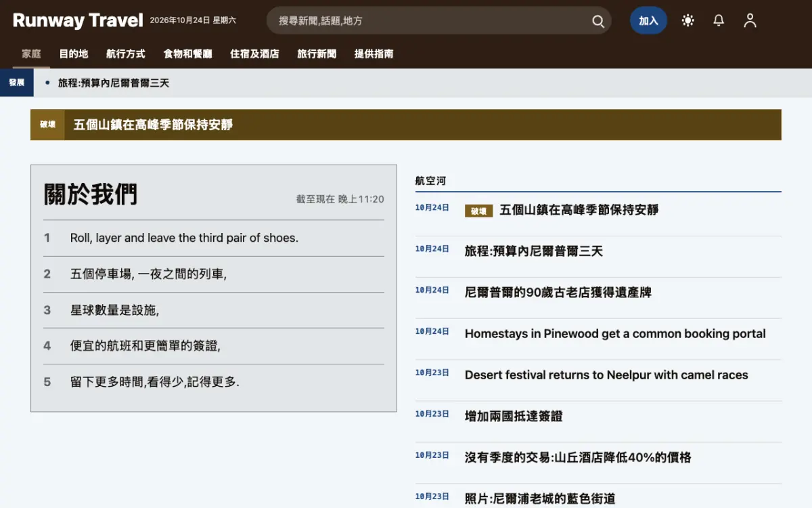Image resolution: width=812 pixels, height=508 pixels.
Task: Click the 截至現在 晚上11:20 timestamp
Action: tap(340, 199)
